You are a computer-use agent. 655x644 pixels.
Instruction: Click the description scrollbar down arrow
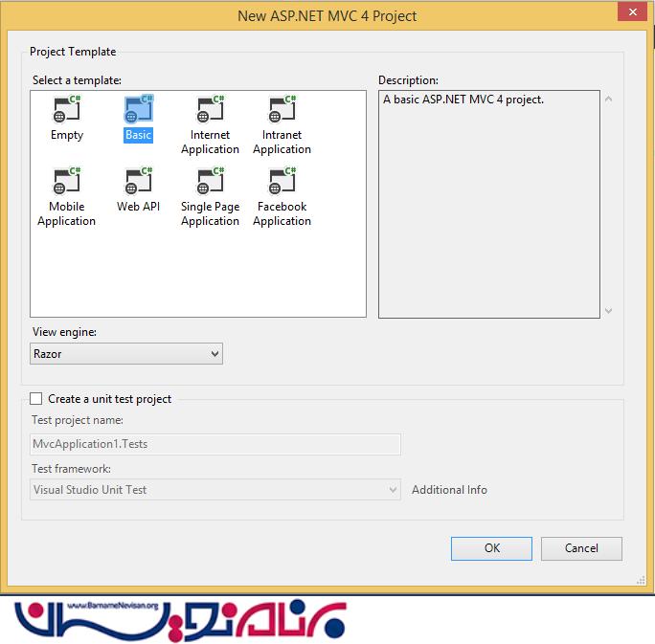pyautogui.click(x=609, y=311)
